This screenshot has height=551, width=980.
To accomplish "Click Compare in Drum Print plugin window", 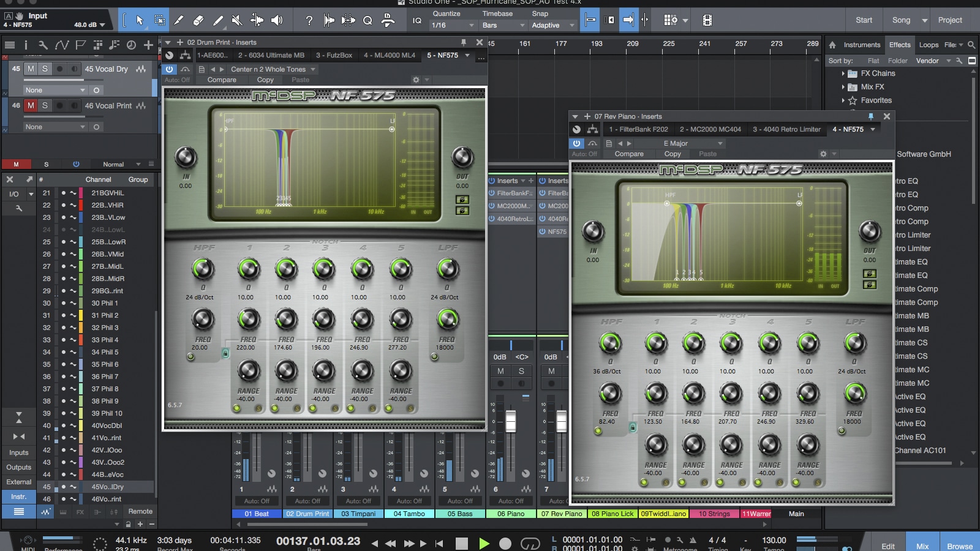I will [x=222, y=80].
